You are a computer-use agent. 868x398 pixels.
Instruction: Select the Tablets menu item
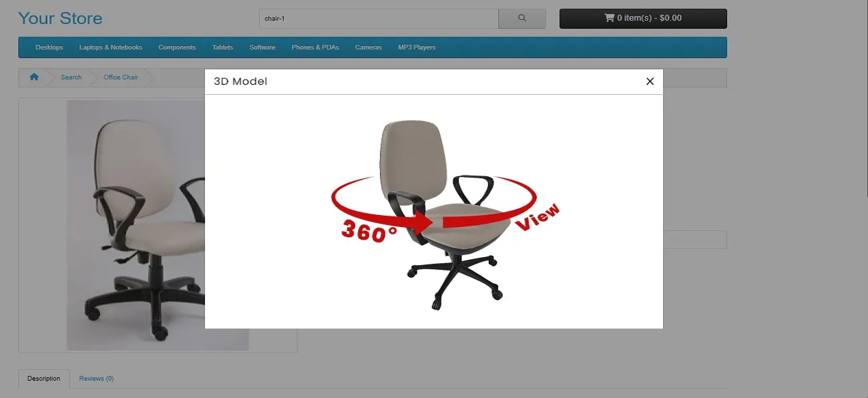pyautogui.click(x=222, y=47)
